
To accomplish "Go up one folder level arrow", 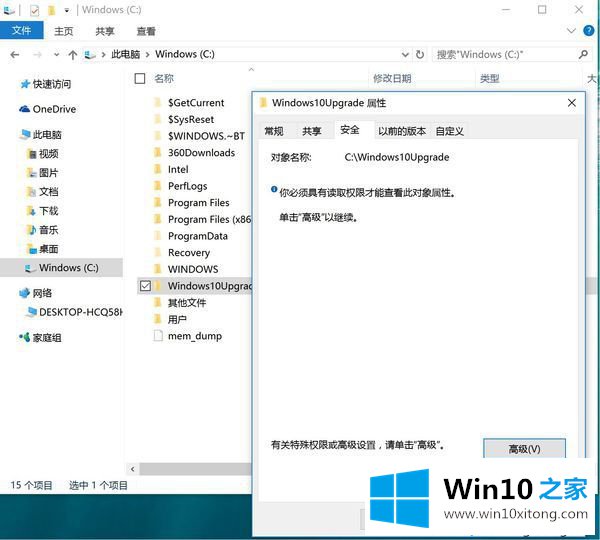I will point(73,55).
